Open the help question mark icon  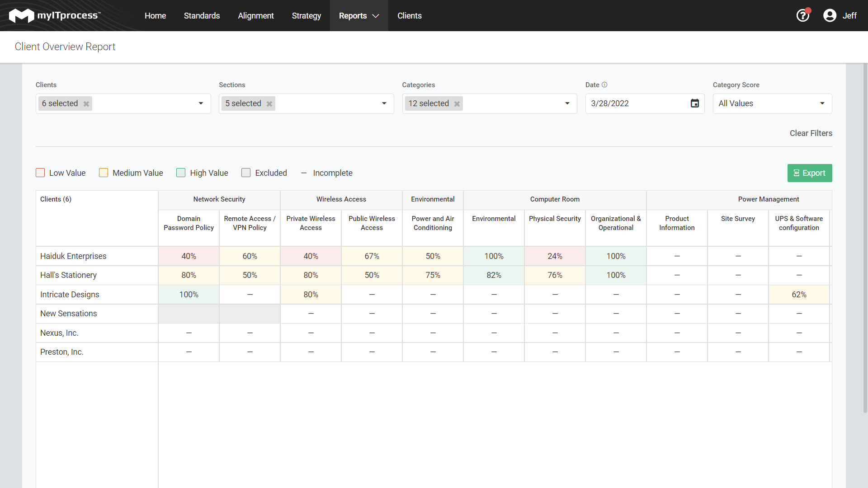click(803, 15)
